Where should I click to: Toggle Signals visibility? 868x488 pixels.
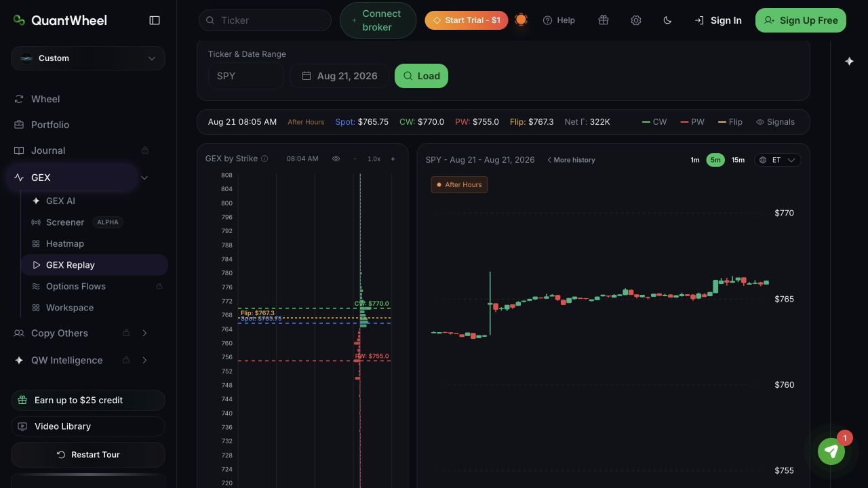pos(775,122)
